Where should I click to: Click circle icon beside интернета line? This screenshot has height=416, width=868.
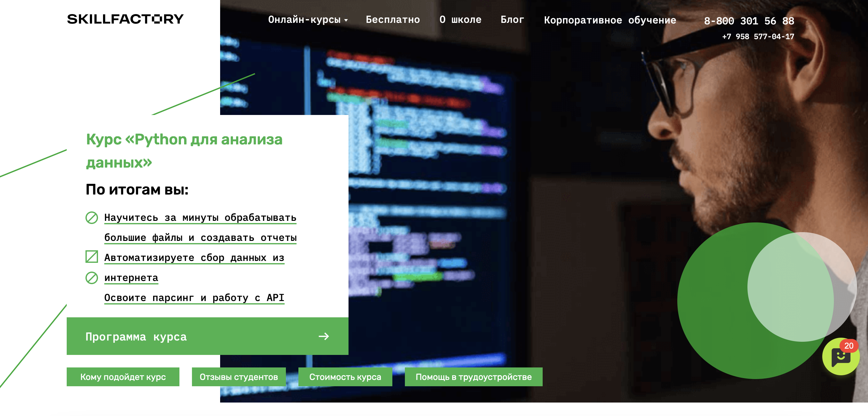pos(92,278)
